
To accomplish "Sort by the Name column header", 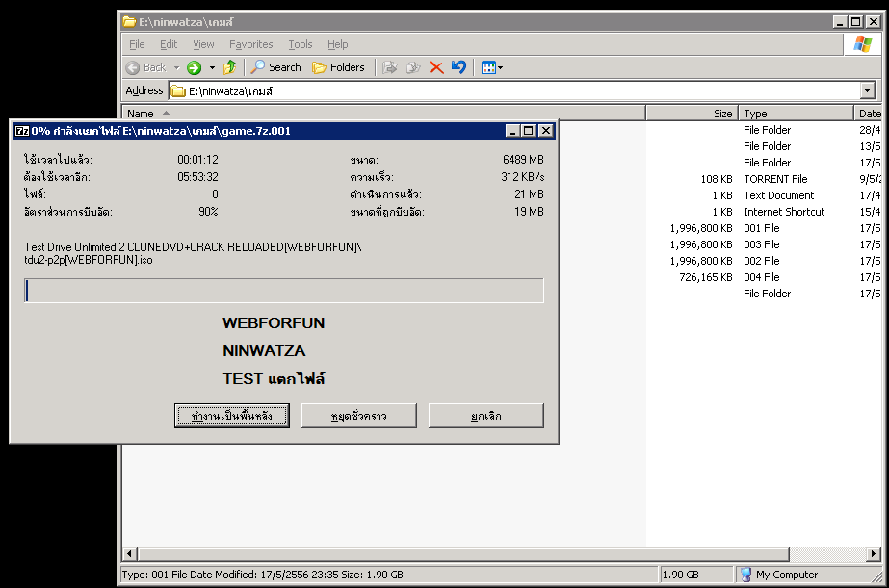I will pyautogui.click(x=384, y=114).
